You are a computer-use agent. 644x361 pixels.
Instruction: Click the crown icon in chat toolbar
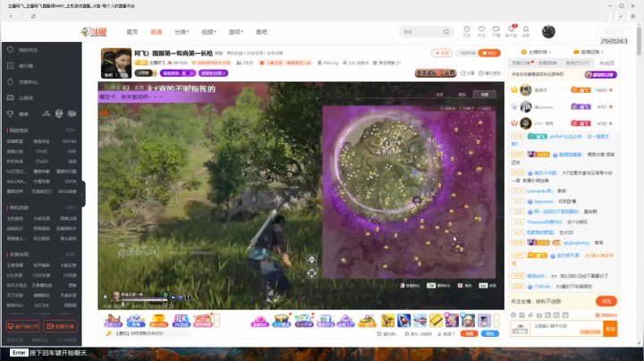(x=539, y=315)
